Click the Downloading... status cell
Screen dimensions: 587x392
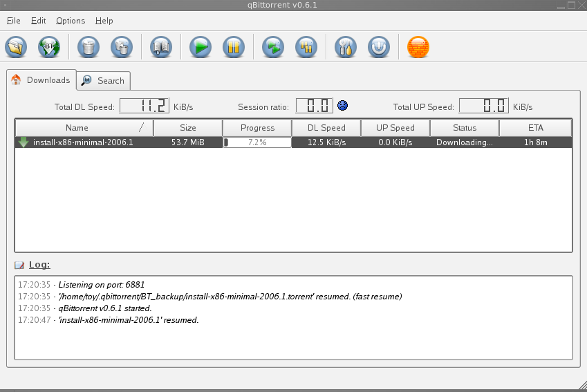(465, 142)
